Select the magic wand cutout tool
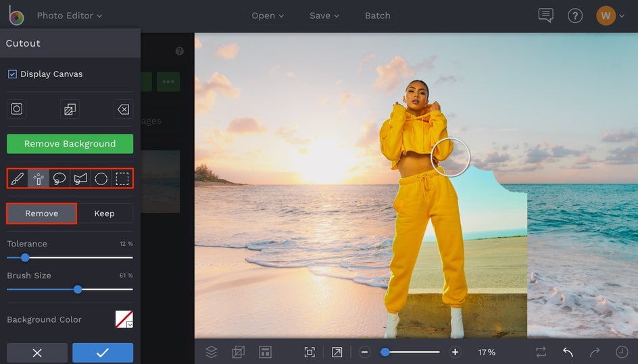 coord(39,179)
